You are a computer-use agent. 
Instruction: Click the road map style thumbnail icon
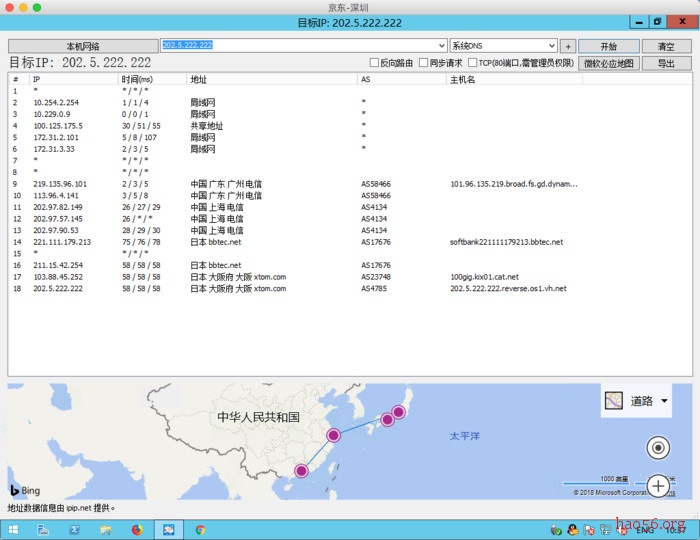tap(613, 401)
